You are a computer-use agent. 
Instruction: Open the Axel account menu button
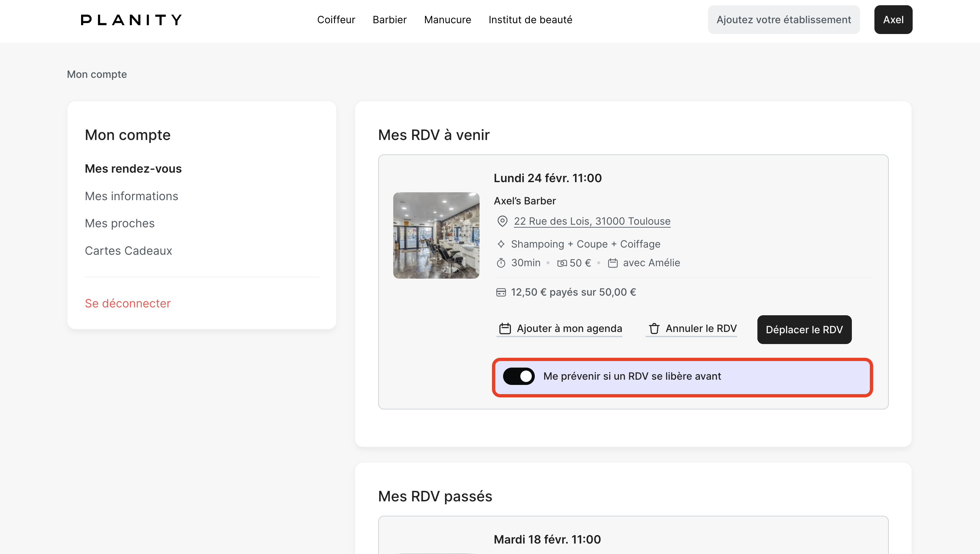pos(893,20)
